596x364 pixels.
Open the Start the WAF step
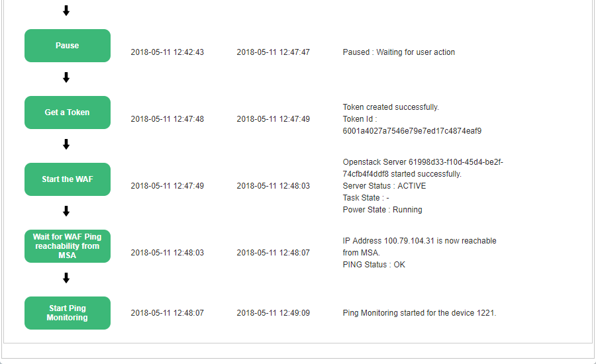click(x=68, y=179)
